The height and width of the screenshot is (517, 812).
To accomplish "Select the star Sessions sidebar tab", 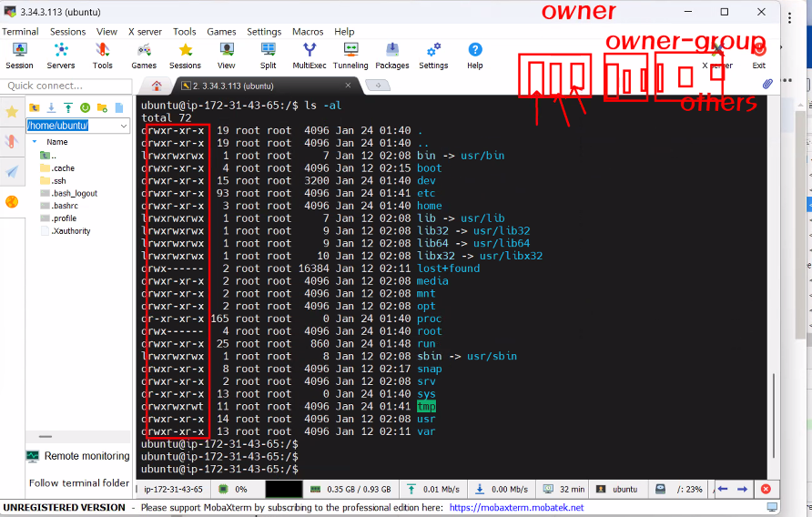I will pos(12,111).
